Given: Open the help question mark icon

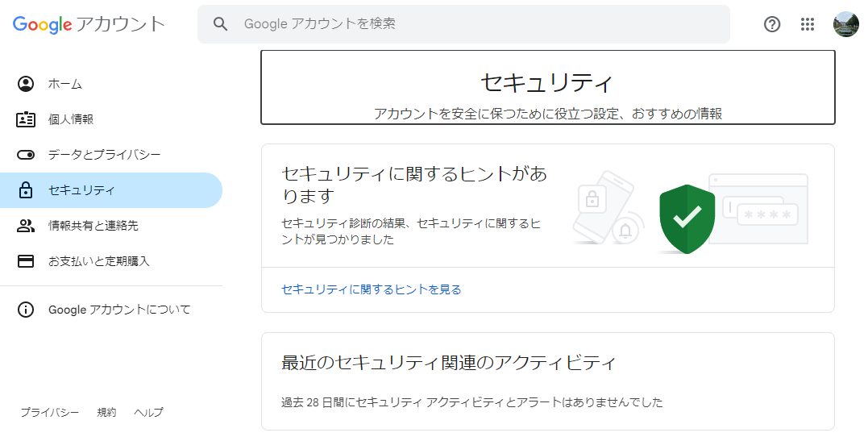Looking at the screenshot, I should [x=771, y=24].
